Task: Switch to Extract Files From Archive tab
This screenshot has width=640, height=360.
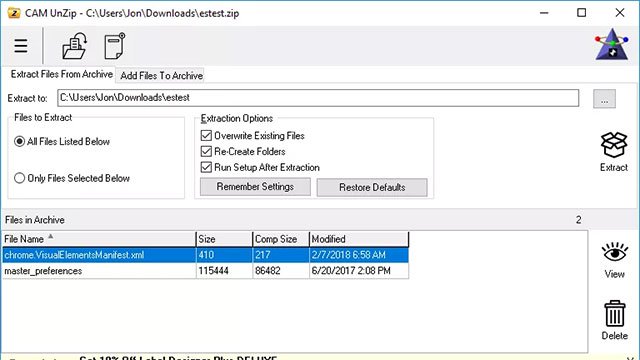Action: pos(62,74)
